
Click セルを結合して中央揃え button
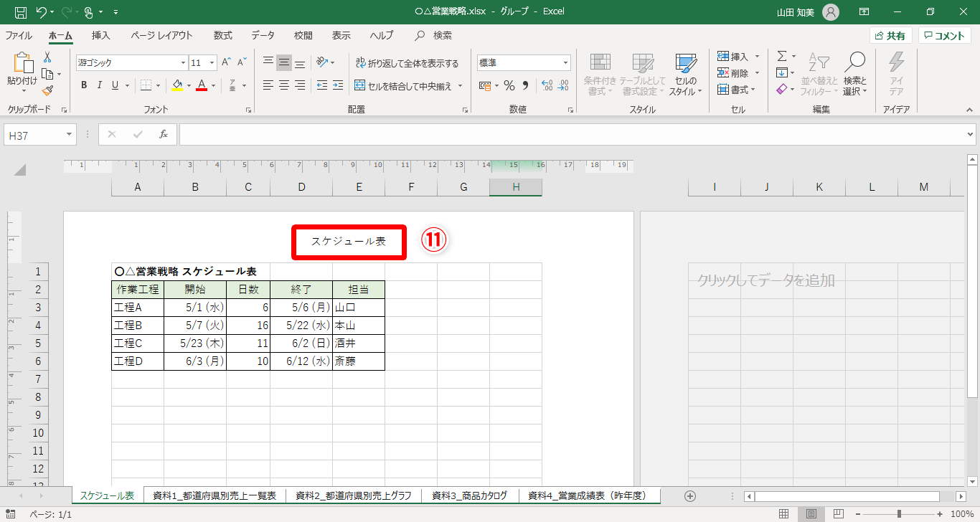click(x=402, y=86)
